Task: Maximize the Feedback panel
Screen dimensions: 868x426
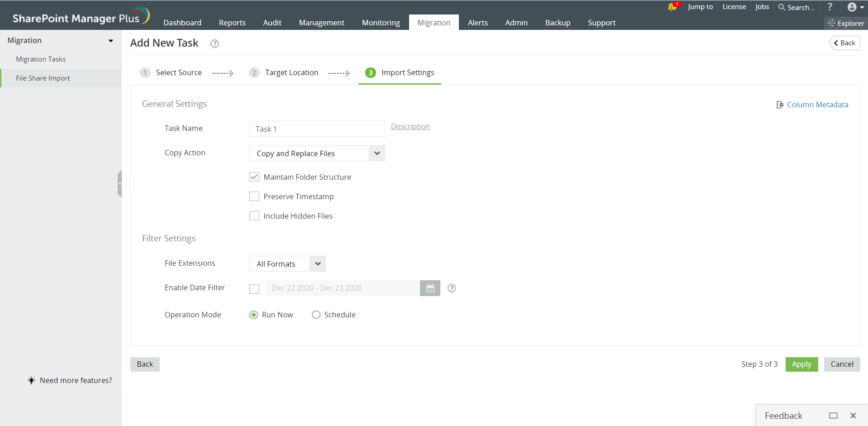Action: point(833,416)
